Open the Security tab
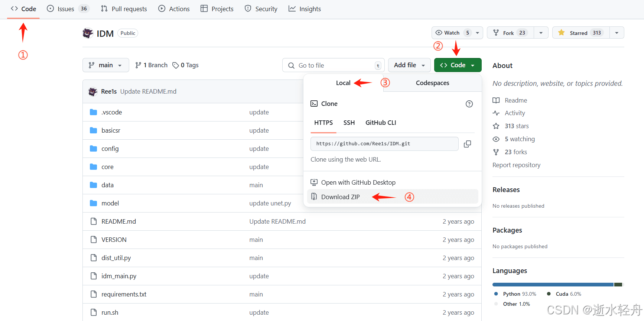 [261, 9]
